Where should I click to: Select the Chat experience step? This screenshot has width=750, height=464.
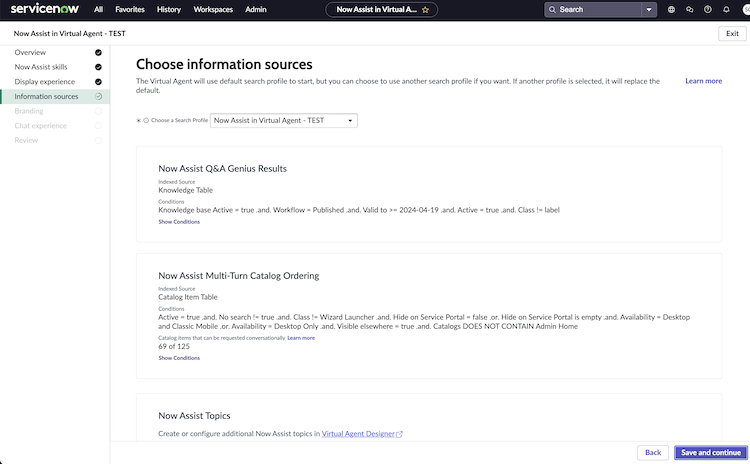click(41, 126)
